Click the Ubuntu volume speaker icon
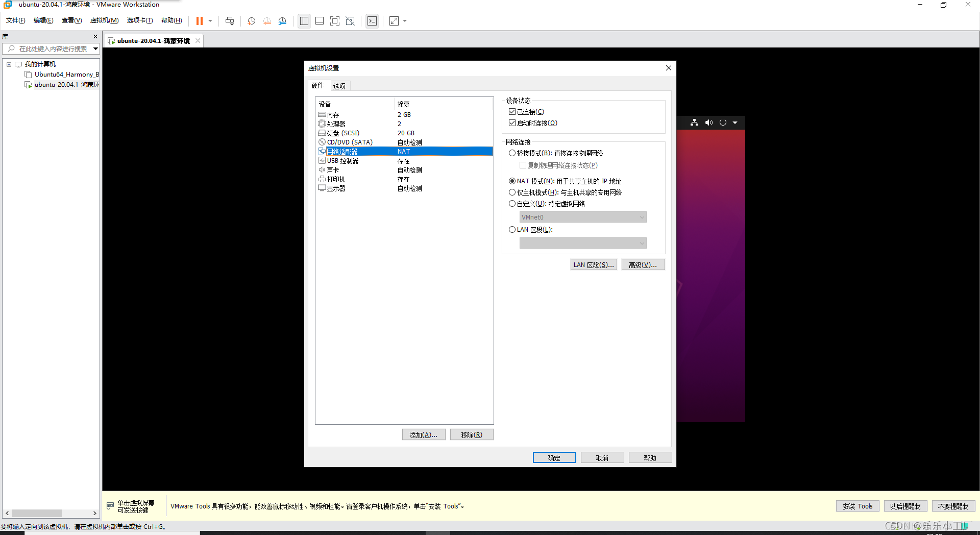This screenshot has height=535, width=980. pyautogui.click(x=709, y=123)
